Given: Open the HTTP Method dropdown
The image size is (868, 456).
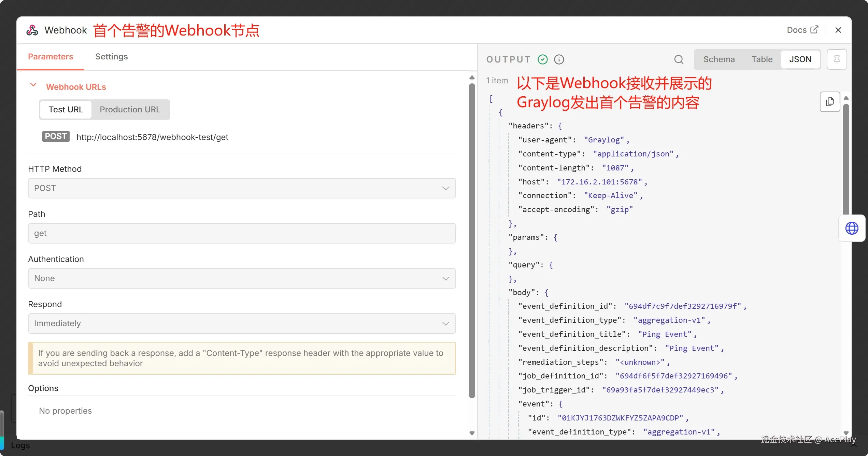Looking at the screenshot, I should [x=242, y=188].
